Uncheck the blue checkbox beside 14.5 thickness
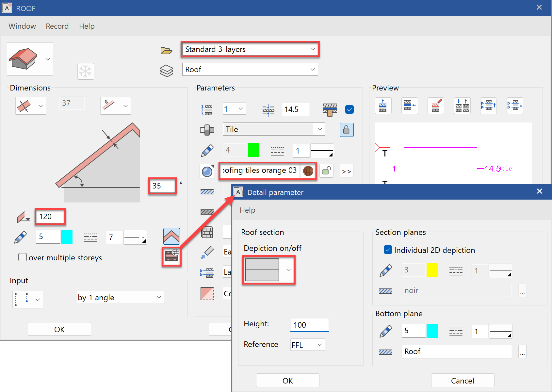 tap(349, 109)
